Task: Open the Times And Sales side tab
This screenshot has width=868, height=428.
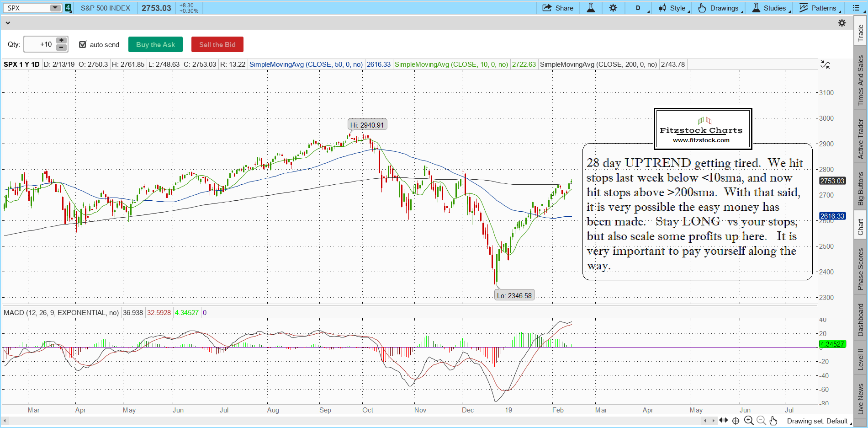Action: click(861, 80)
